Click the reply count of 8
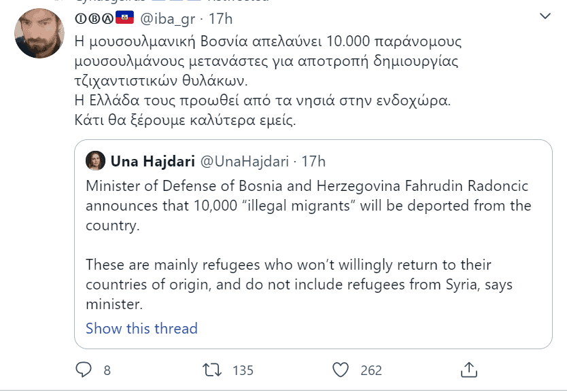 [107, 370]
